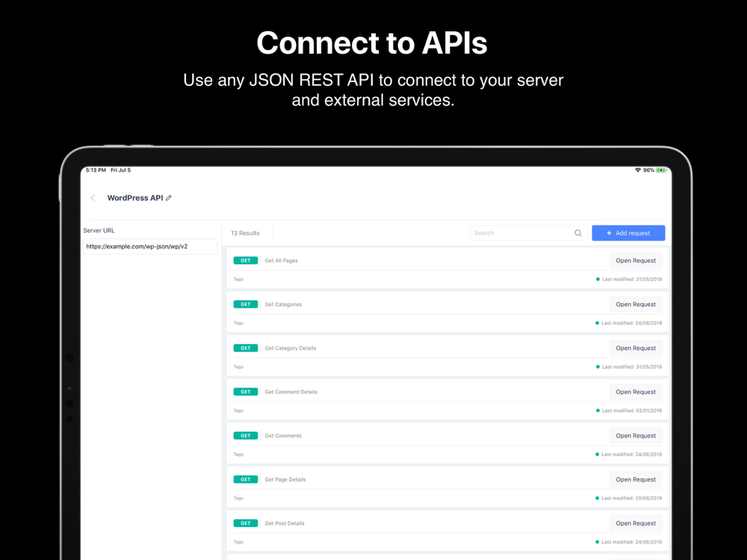Open Request for Get Post Details

pos(636,523)
